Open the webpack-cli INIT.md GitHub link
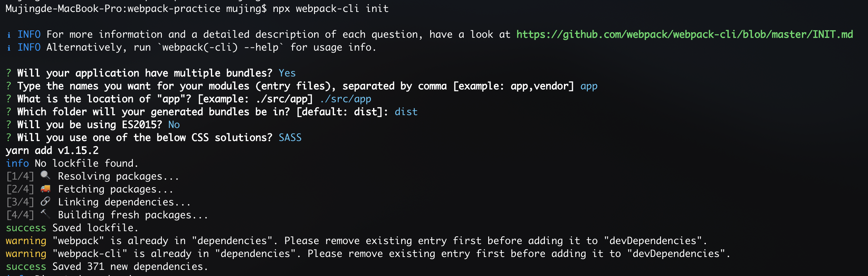The height and width of the screenshot is (276, 868). (684, 34)
